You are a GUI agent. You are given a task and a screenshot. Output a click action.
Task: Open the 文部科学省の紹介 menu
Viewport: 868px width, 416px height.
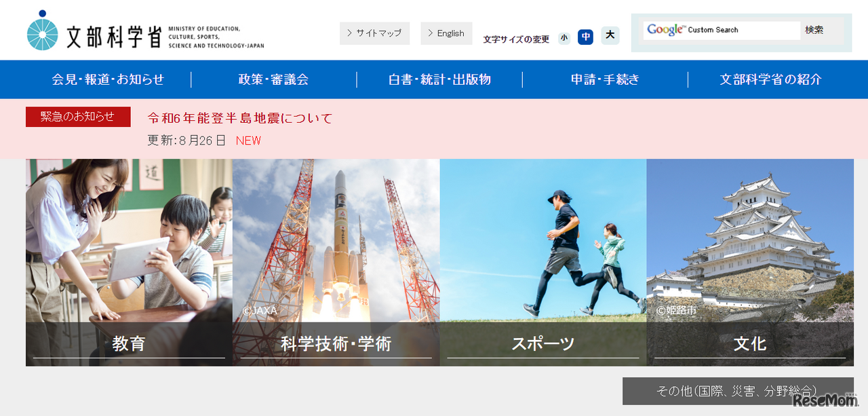(771, 79)
